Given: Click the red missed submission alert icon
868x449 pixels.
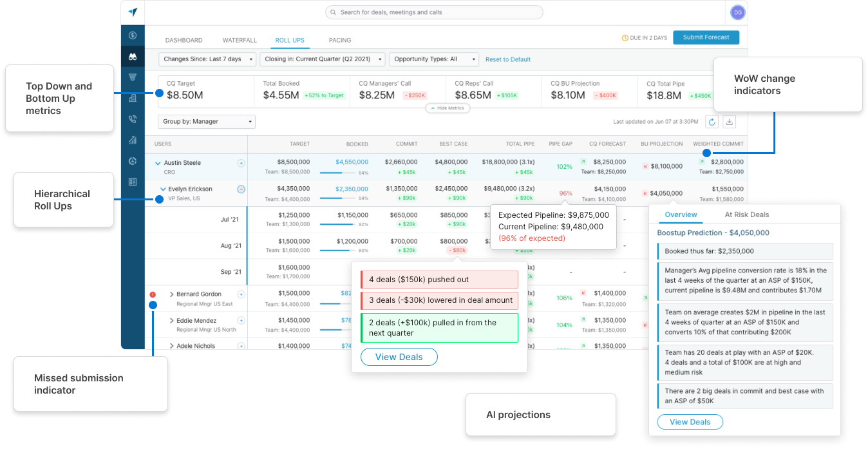Looking at the screenshot, I should (x=153, y=294).
